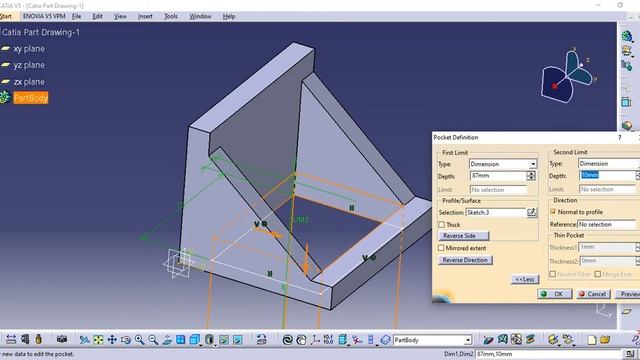Click the Isometric View cube icon
640x360 pixels.
[194, 340]
